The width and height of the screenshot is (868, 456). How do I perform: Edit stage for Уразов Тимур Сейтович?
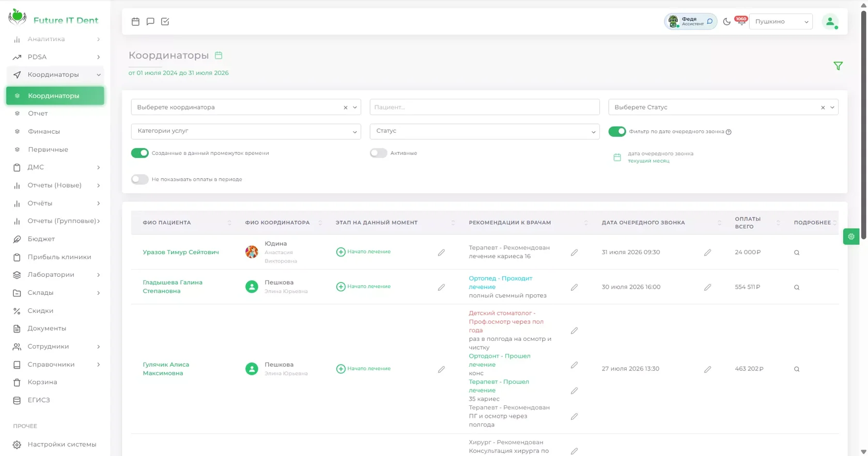pyautogui.click(x=441, y=253)
